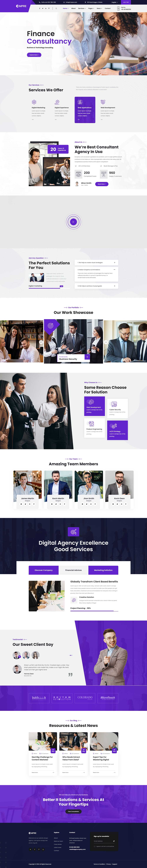Click the Free Consultation button
Image resolution: width=147 pixels, height=868 pixels.
click(x=73, y=811)
